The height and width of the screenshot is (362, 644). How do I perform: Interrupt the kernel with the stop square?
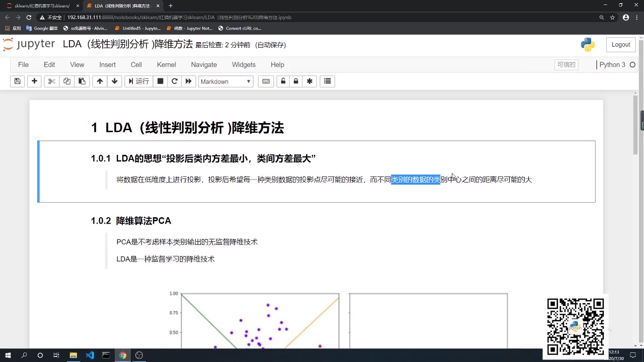[x=160, y=81]
